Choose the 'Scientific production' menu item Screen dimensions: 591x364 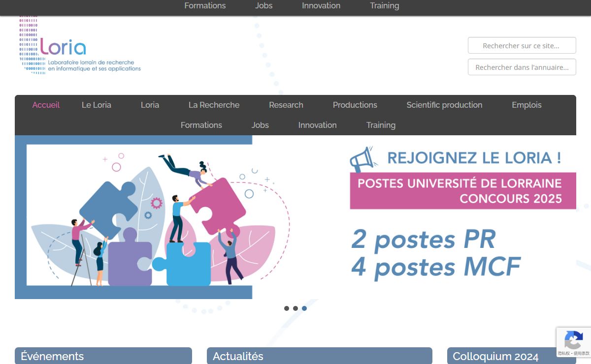[444, 105]
